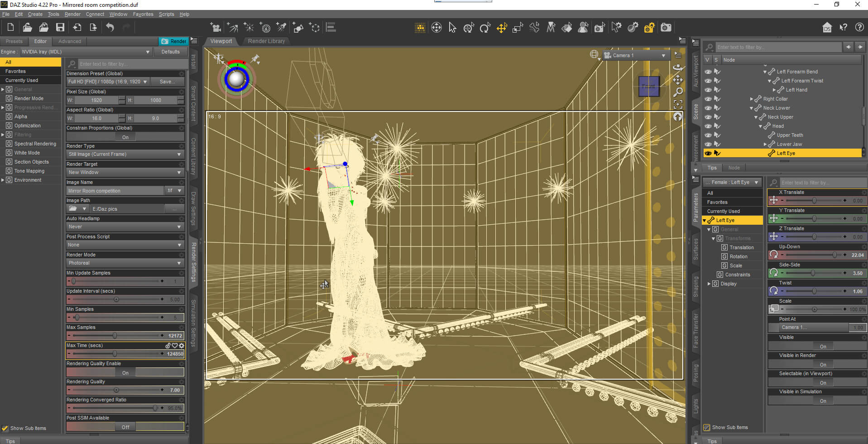Viewport: 868px width, 444px height.
Task: Toggle Constrain Proportions On switch
Action: (x=125, y=137)
